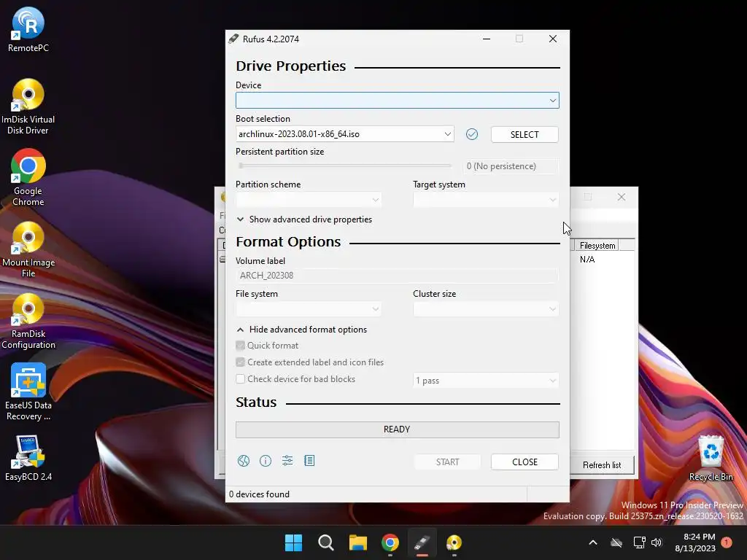
Task: Click the READY status progress bar
Action: 398,429
